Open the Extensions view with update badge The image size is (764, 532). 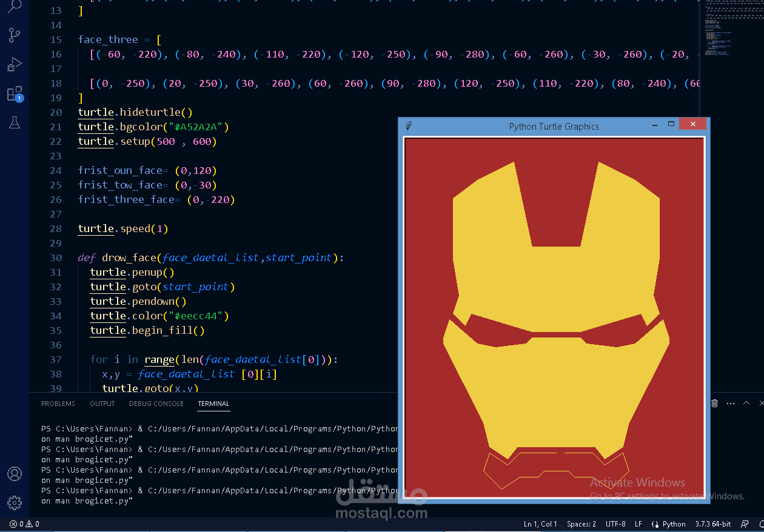[15, 94]
